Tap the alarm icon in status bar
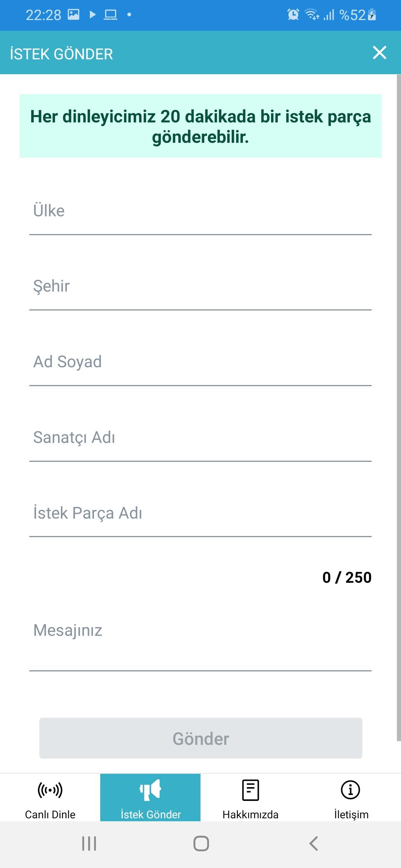The width and height of the screenshot is (401, 868). 293,14
